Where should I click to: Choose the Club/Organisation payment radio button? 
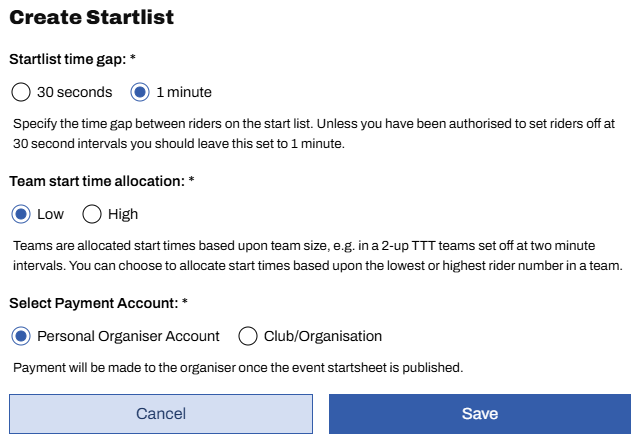(x=248, y=336)
